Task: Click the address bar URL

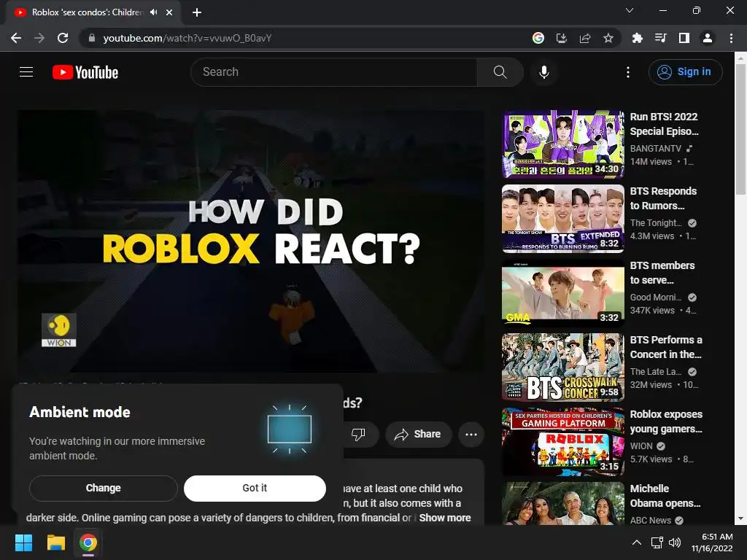Action: pos(187,38)
